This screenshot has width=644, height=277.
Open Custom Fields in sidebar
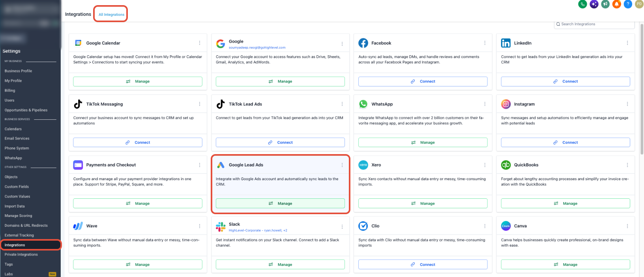click(x=17, y=187)
